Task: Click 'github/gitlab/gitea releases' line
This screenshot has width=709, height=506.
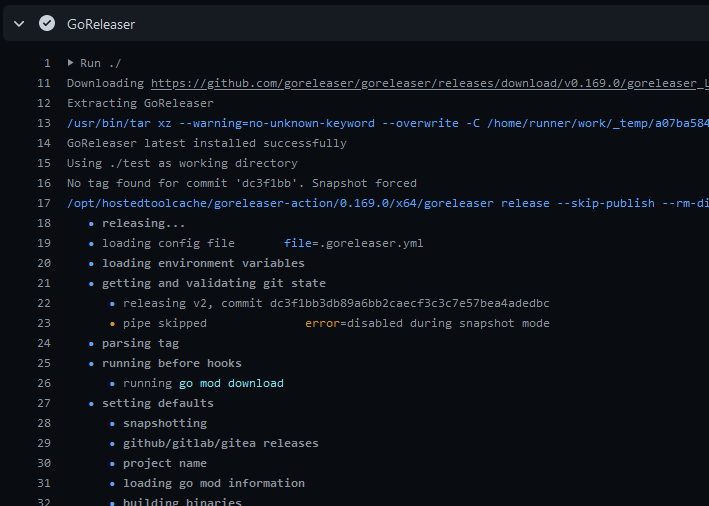Action: [221, 443]
